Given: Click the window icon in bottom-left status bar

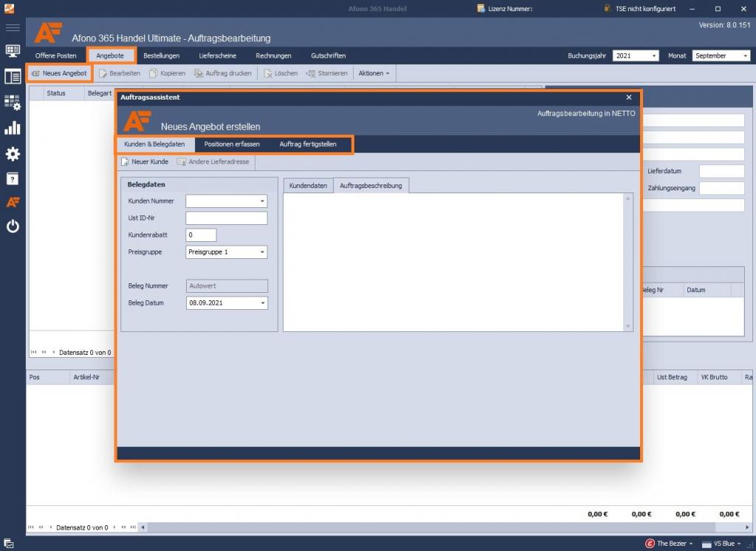Looking at the screenshot, I should click(8, 544).
